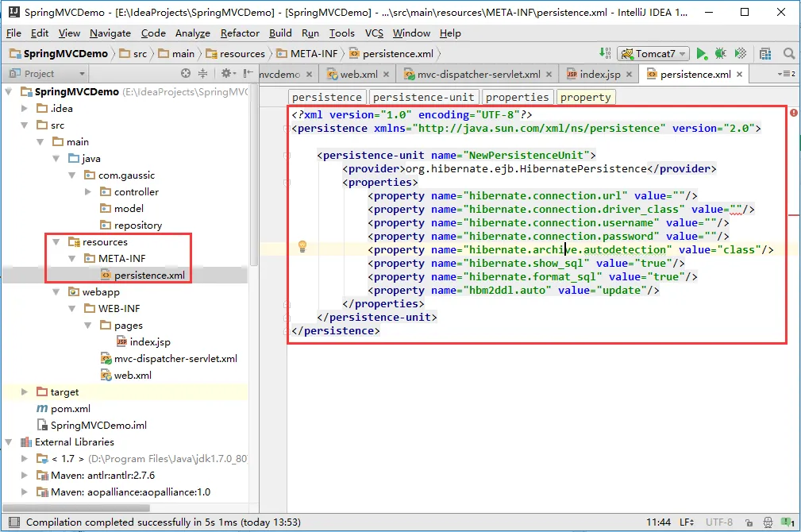Run the Tomcat7 configuration with green play button
Image resolution: width=801 pixels, height=532 pixels.
[702, 54]
